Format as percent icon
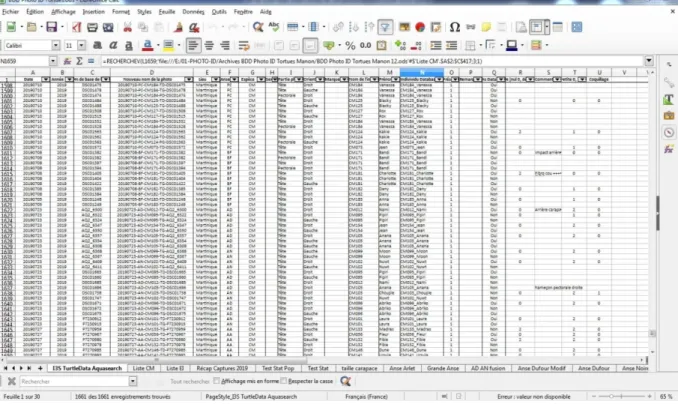The width and height of the screenshot is (678, 404). [x=350, y=45]
